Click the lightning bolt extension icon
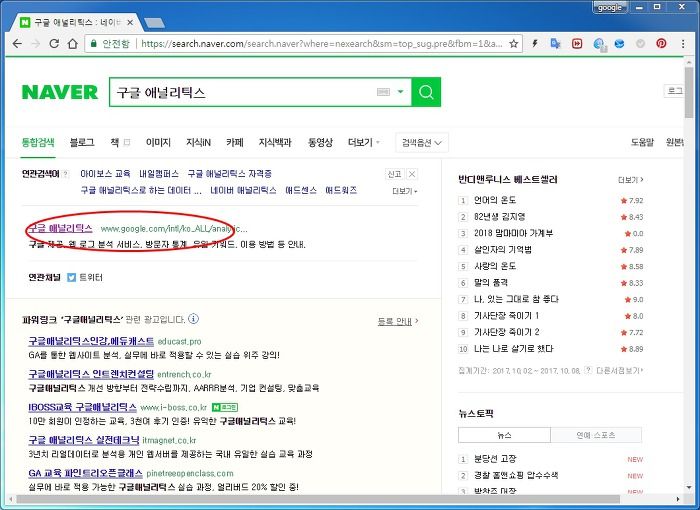Screen dimensions: 700x510 (x=534, y=43)
